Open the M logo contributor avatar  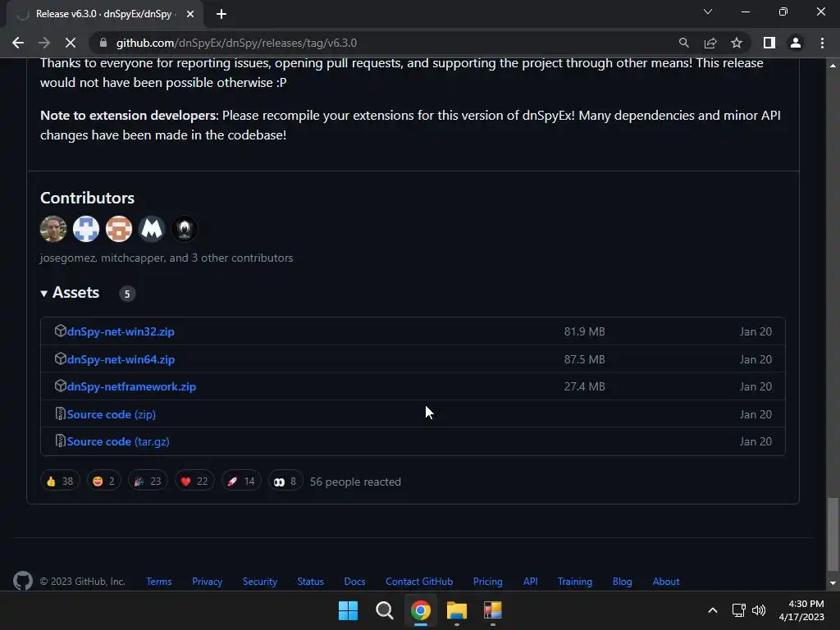click(x=152, y=229)
